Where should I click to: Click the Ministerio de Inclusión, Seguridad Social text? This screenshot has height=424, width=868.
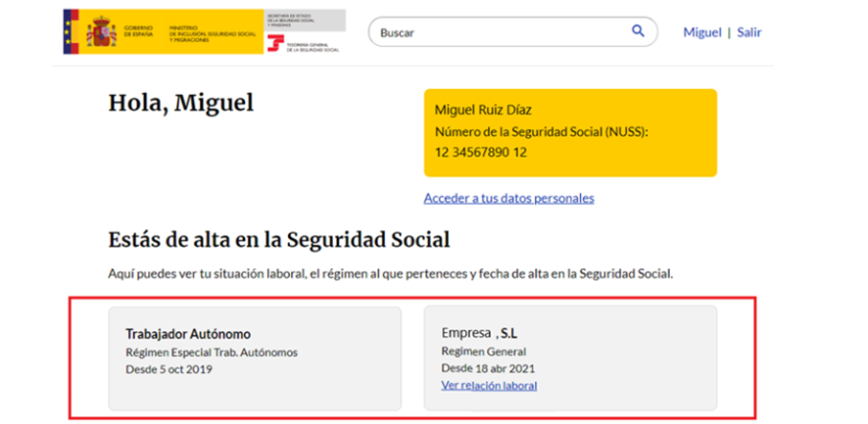(214, 33)
